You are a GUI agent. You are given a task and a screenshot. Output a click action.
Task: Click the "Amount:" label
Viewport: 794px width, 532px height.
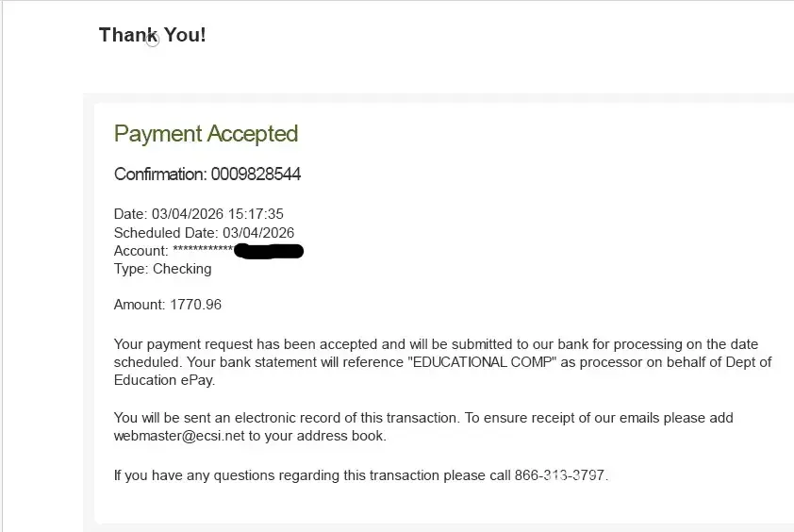[140, 305]
